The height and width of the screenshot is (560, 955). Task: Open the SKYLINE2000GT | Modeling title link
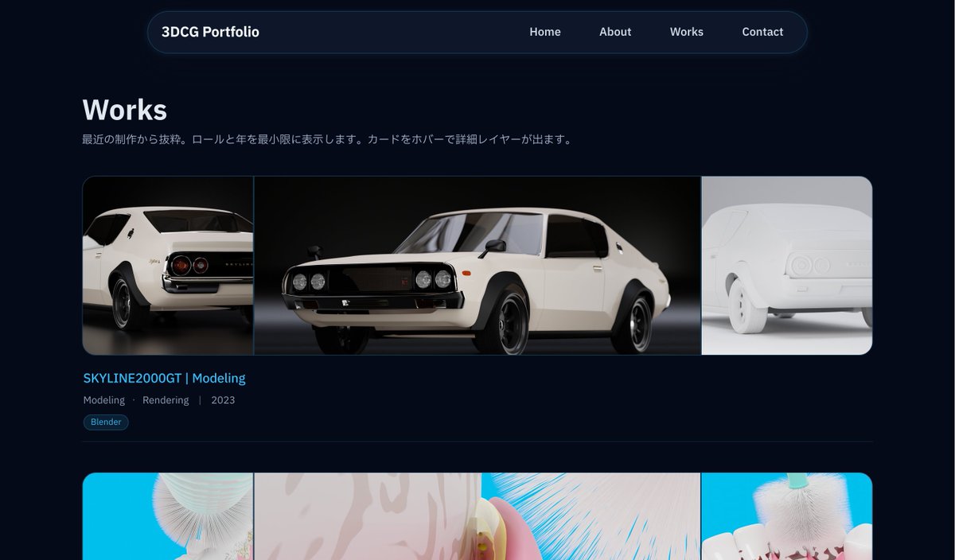coord(164,378)
